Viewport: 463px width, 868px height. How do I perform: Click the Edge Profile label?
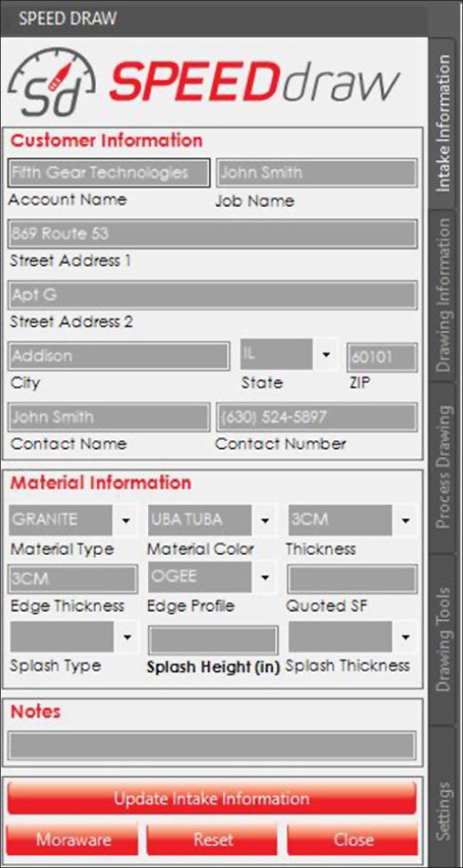191,605
